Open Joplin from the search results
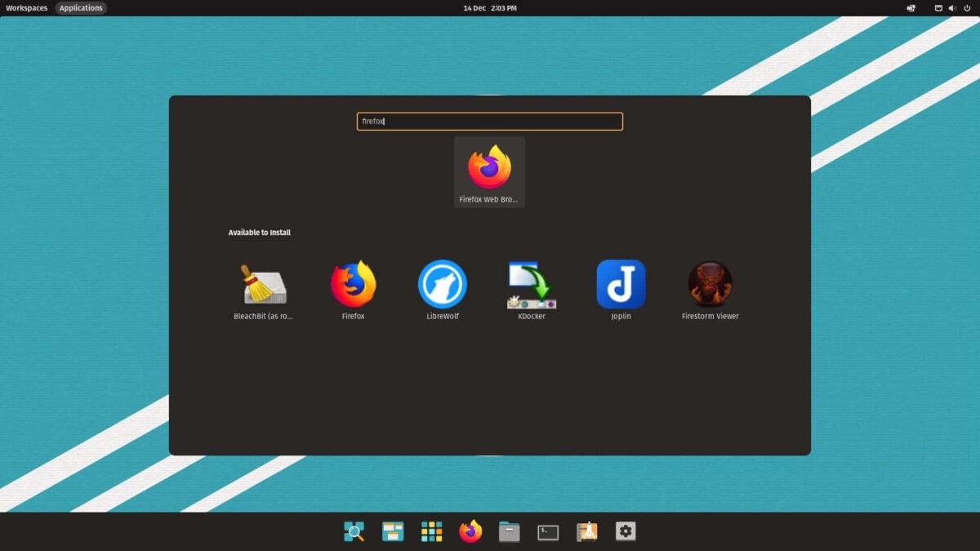980x551 pixels. (621, 286)
